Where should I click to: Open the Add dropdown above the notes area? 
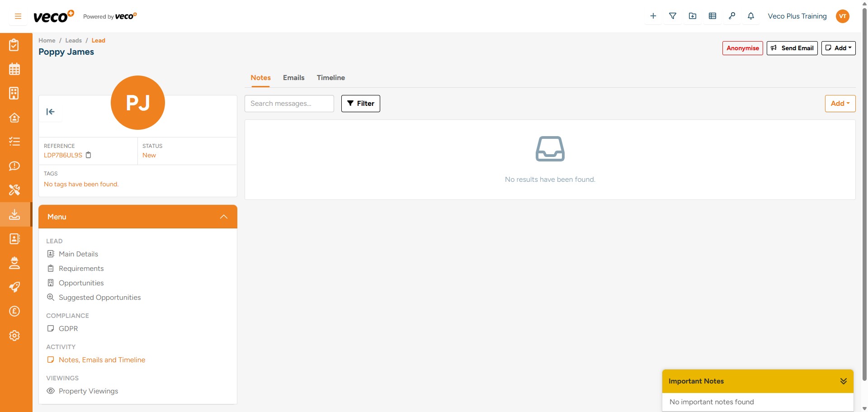(840, 103)
